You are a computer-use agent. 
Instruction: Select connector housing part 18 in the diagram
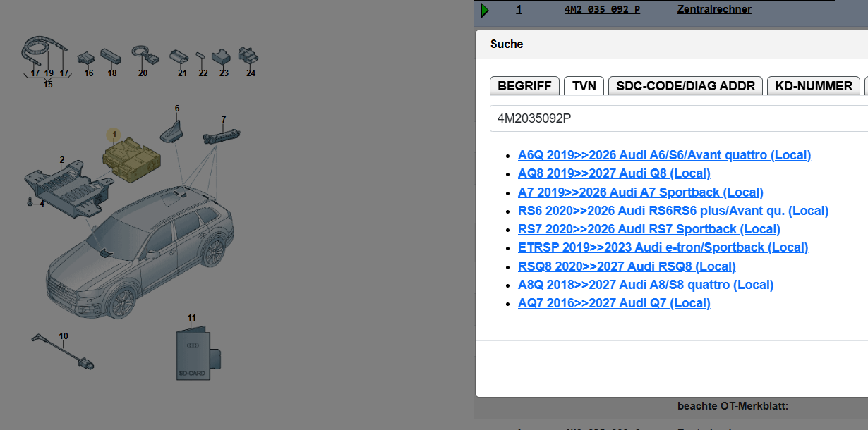112,56
